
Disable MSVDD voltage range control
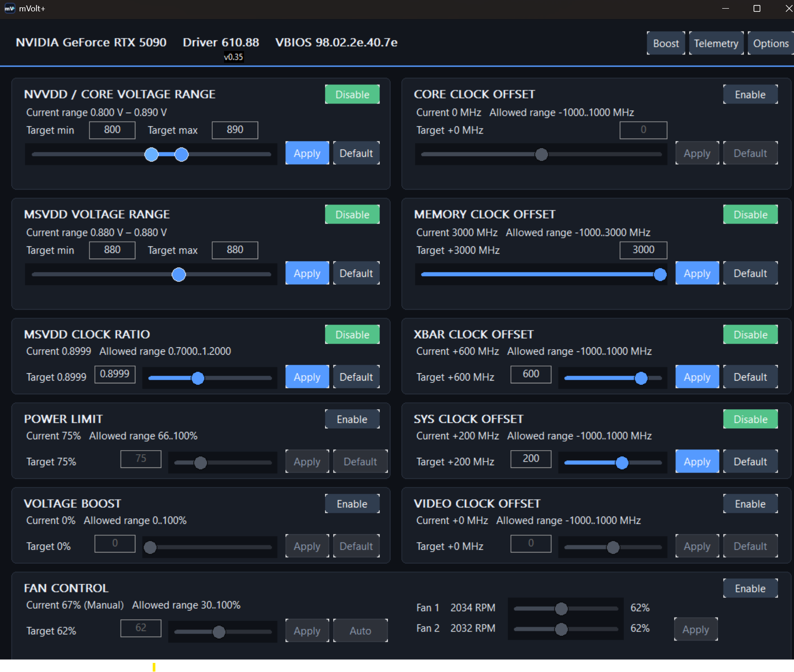352,215
